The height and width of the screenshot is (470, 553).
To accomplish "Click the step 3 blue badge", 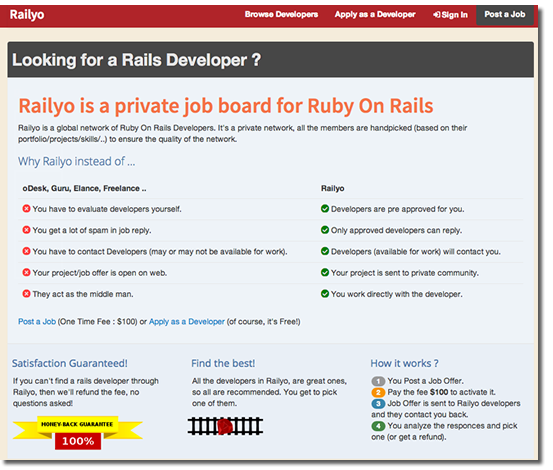I will (378, 404).
